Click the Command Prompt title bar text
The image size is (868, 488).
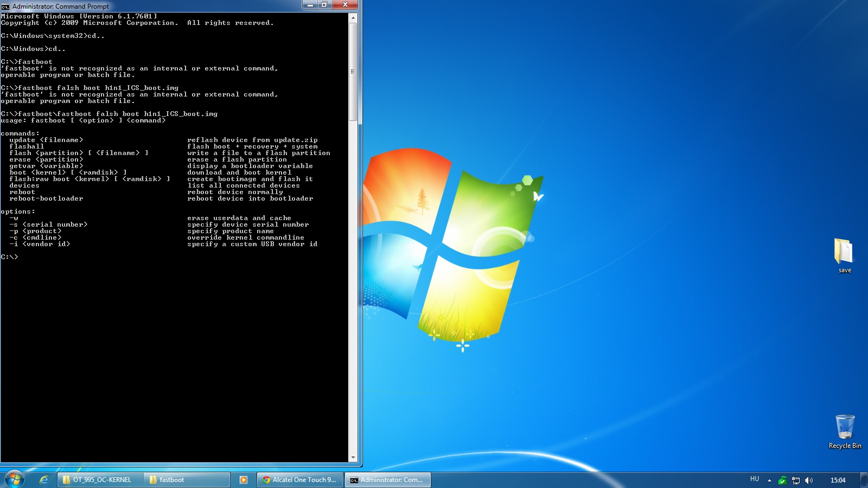coord(61,7)
